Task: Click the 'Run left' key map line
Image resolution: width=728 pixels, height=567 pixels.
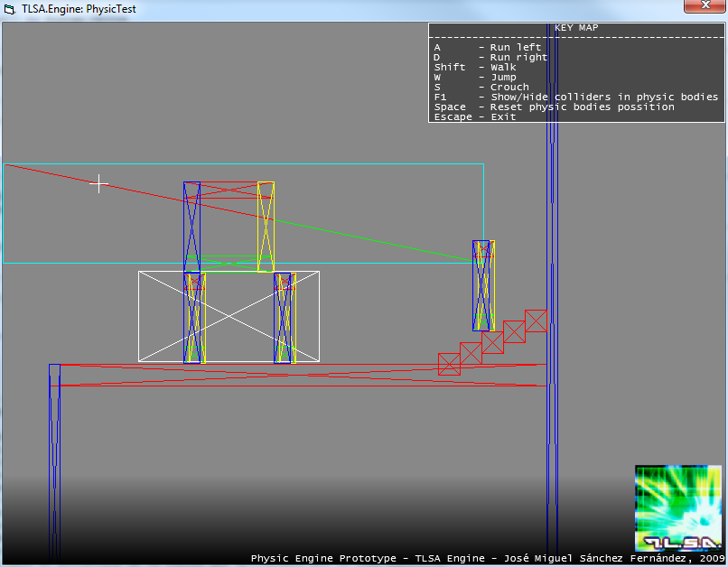Action: [488, 47]
